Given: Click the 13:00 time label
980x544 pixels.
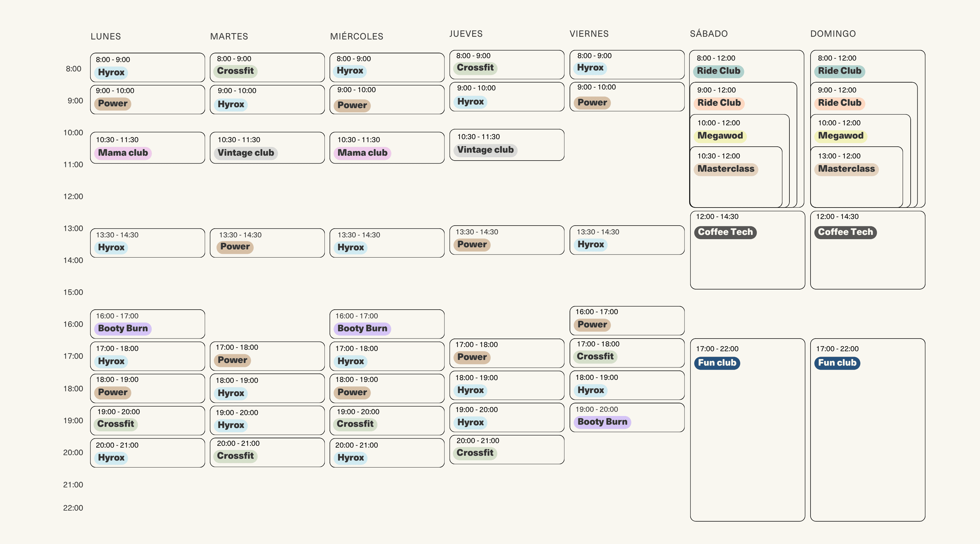Looking at the screenshot, I should point(73,228).
